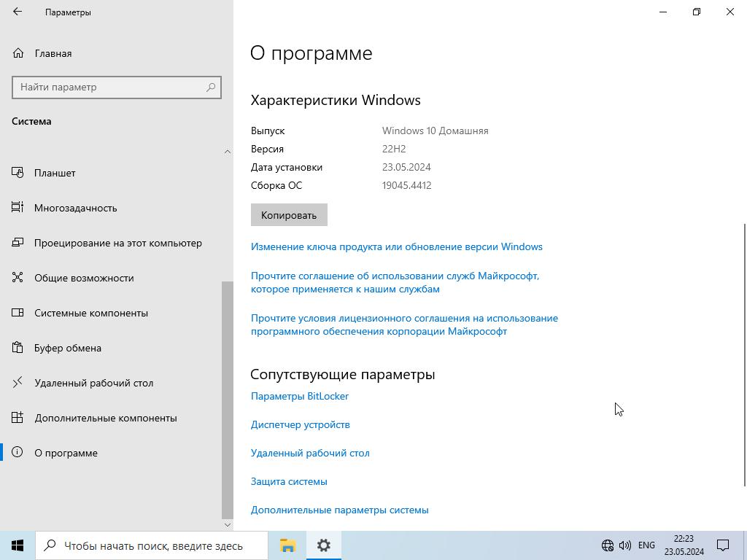The height and width of the screenshot is (560, 747).
Task: Click in the Найти параметр search field
Action: tap(109, 87)
